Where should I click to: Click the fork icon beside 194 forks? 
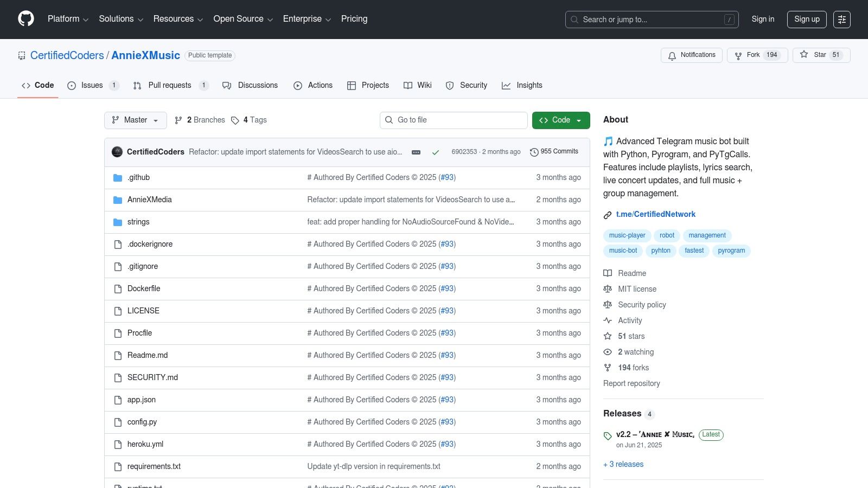tap(608, 368)
